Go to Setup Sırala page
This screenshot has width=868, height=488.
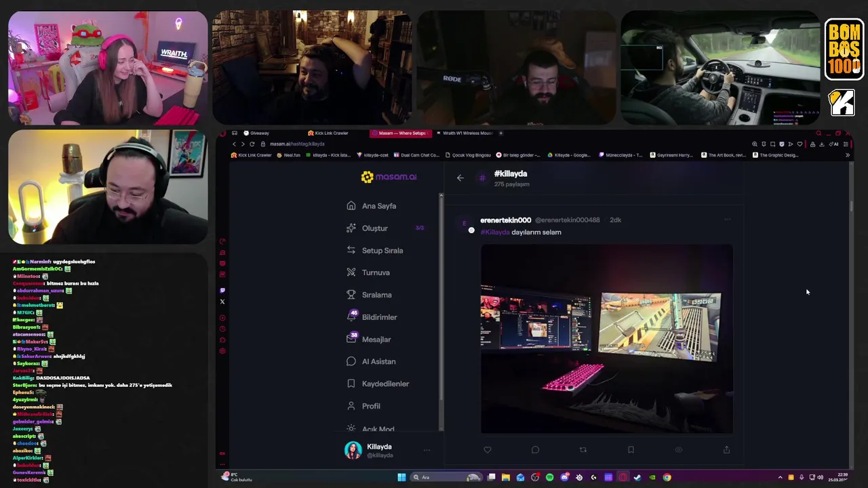click(x=382, y=251)
